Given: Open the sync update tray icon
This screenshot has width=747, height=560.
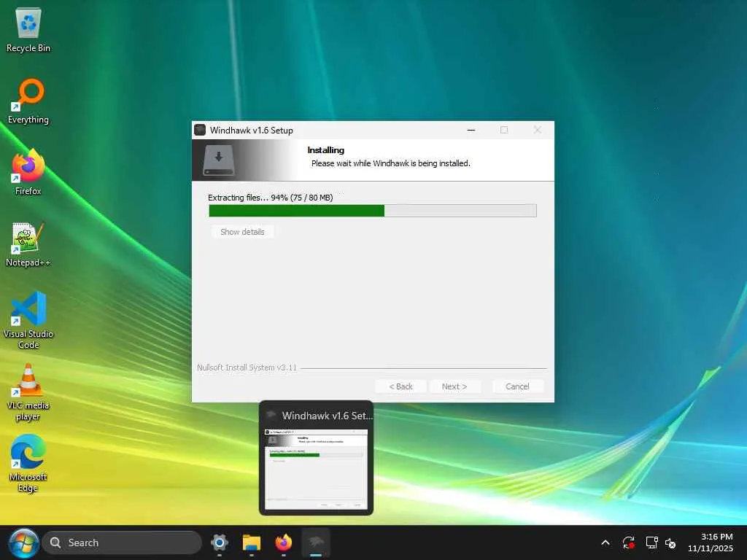Looking at the screenshot, I should [x=628, y=542].
